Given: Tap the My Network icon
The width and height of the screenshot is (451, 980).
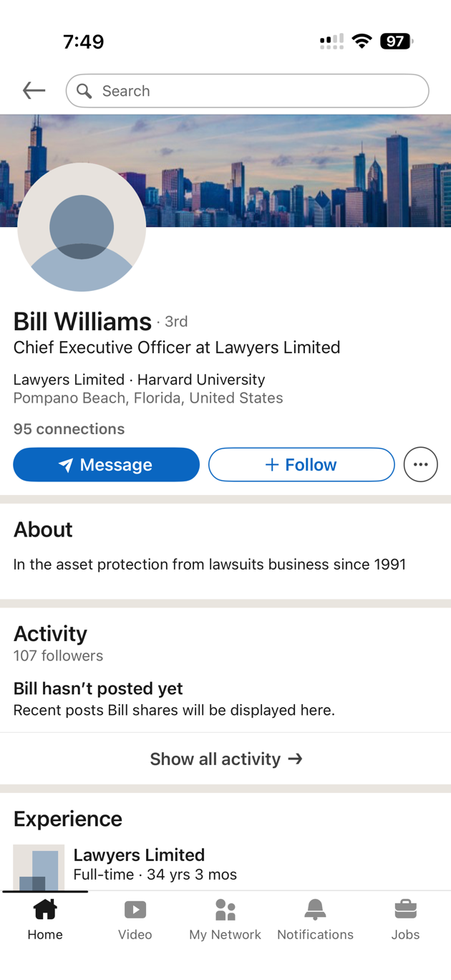Looking at the screenshot, I should (x=225, y=910).
